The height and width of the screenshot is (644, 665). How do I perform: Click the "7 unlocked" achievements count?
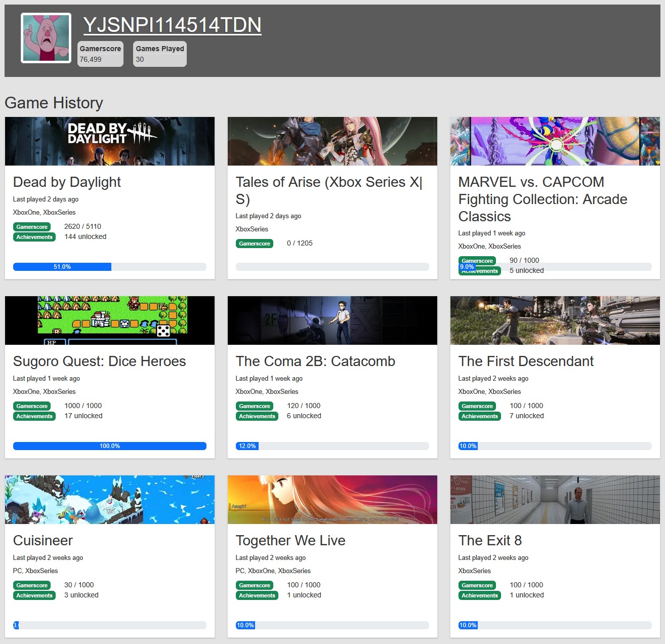[x=527, y=416]
